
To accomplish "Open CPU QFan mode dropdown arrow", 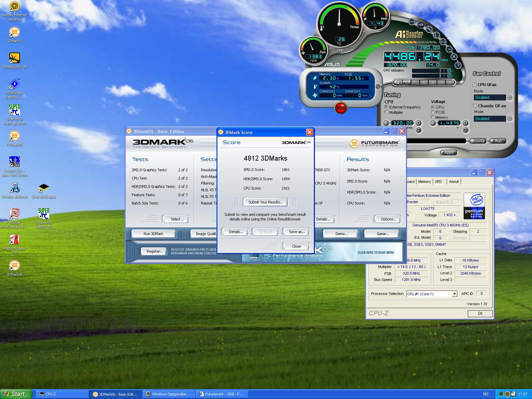I will [510, 97].
